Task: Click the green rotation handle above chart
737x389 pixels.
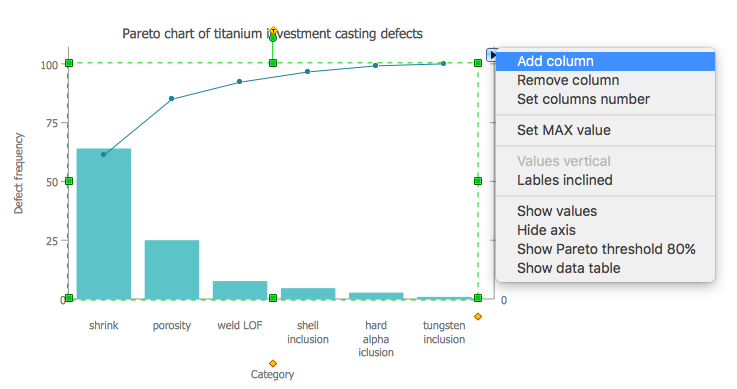Action: point(273,38)
